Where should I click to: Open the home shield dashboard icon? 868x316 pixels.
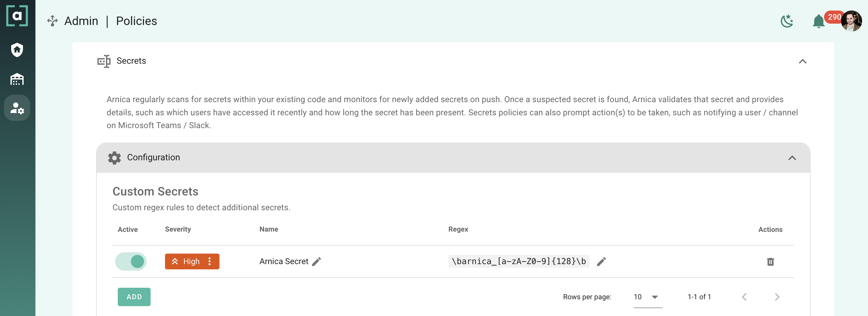pyautogui.click(x=17, y=50)
